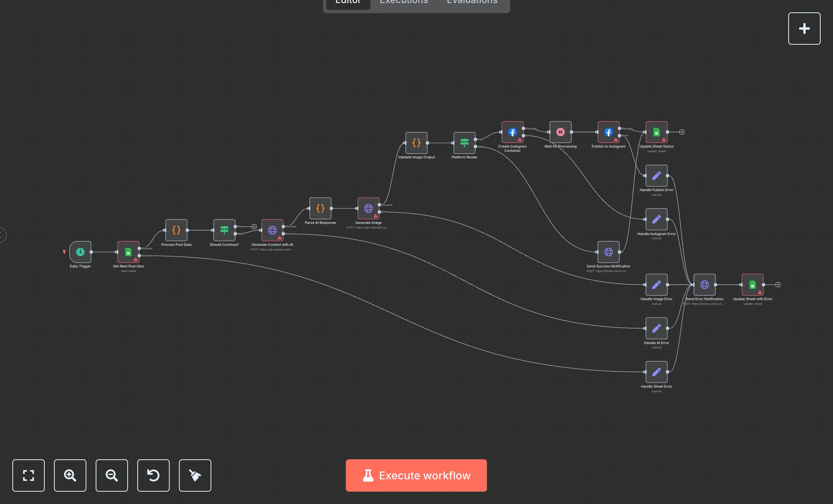Select the Publish to Instagram node
This screenshot has height=504, width=833.
pos(608,132)
